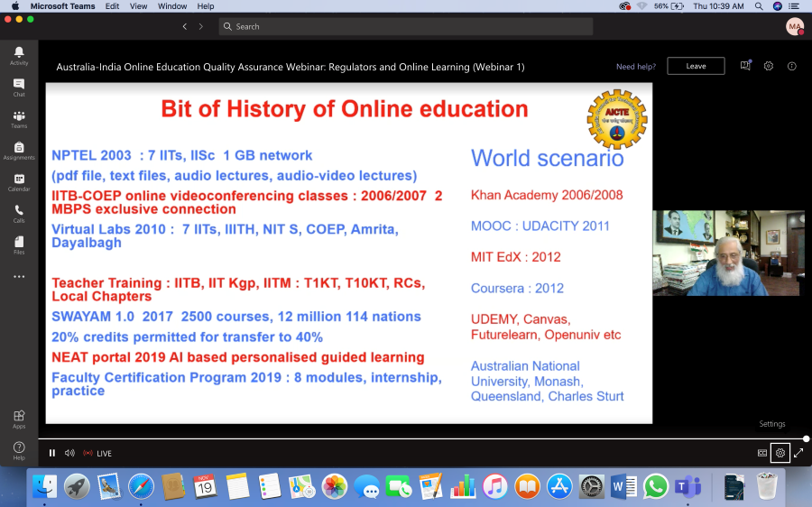Leave the webinar with the Leave button
812x507 pixels.
click(x=696, y=66)
